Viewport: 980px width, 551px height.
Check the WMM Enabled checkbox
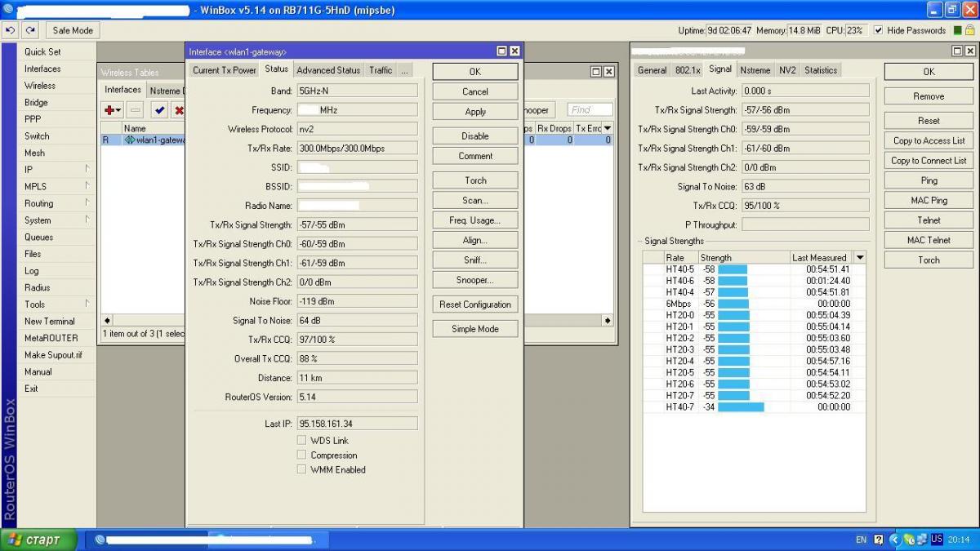[x=301, y=469]
